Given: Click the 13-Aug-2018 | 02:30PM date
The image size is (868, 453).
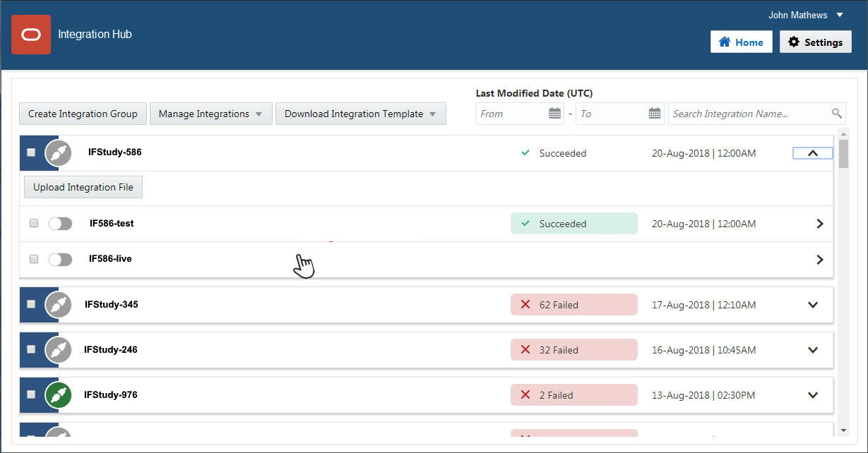Looking at the screenshot, I should tap(703, 395).
